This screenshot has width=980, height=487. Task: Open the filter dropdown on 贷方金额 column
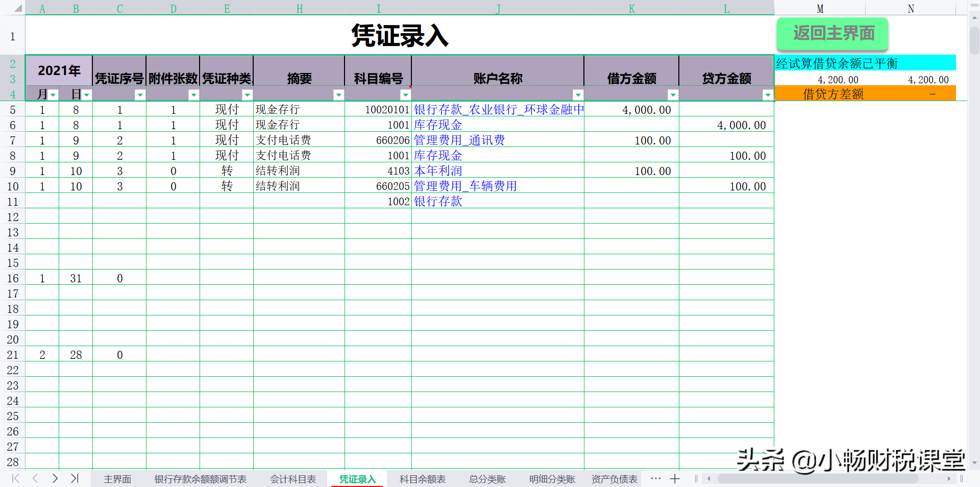tap(767, 94)
